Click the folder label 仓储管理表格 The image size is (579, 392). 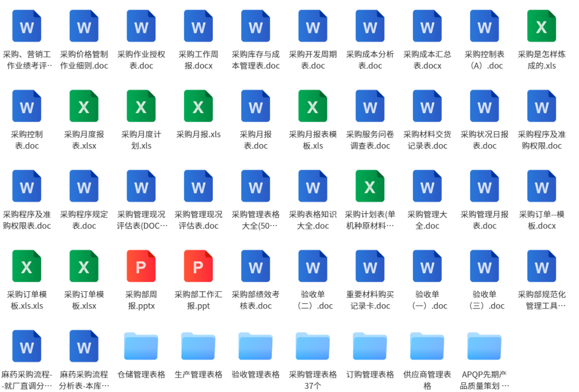coord(141,375)
